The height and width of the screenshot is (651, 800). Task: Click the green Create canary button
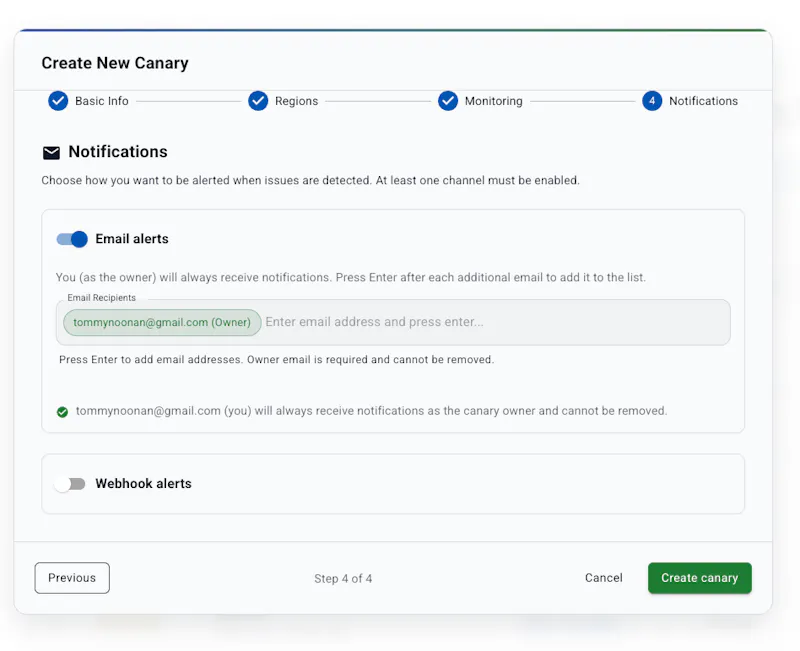[x=699, y=578]
